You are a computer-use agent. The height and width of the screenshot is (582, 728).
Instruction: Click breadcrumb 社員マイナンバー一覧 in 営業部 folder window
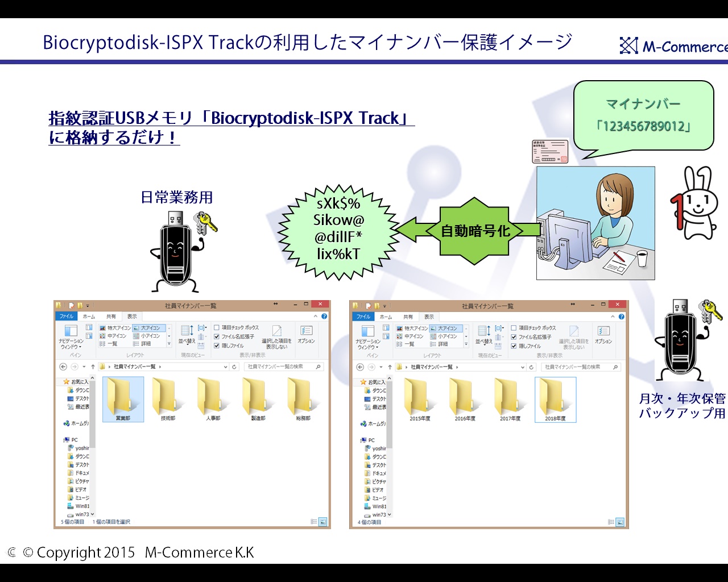pyautogui.click(x=134, y=367)
